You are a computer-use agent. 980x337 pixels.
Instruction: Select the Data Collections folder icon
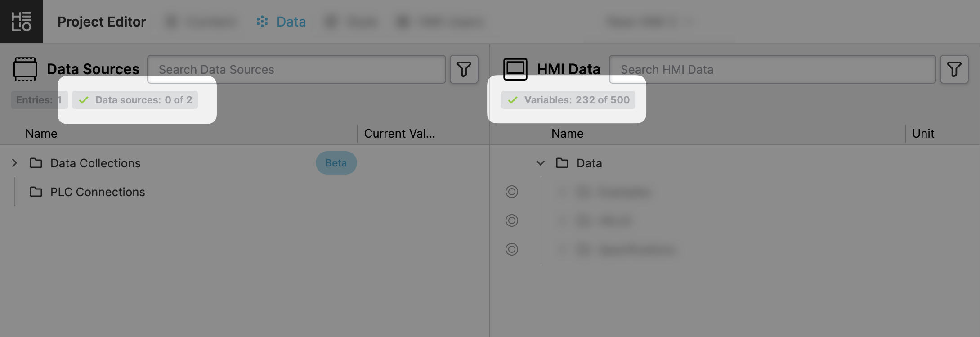(x=36, y=163)
